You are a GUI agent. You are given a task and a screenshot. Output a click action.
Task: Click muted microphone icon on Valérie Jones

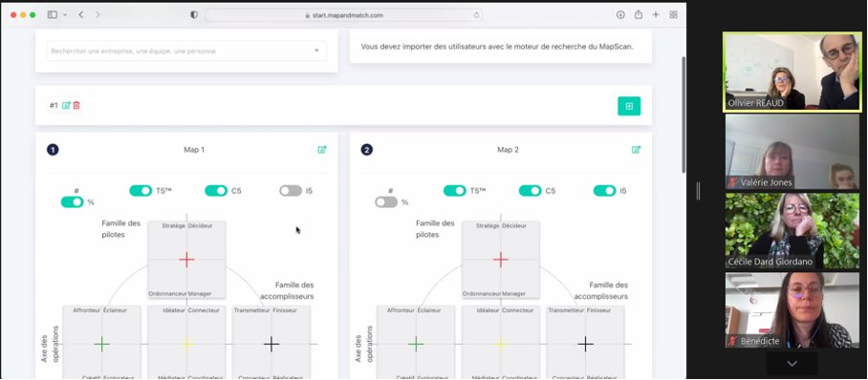pos(733,182)
